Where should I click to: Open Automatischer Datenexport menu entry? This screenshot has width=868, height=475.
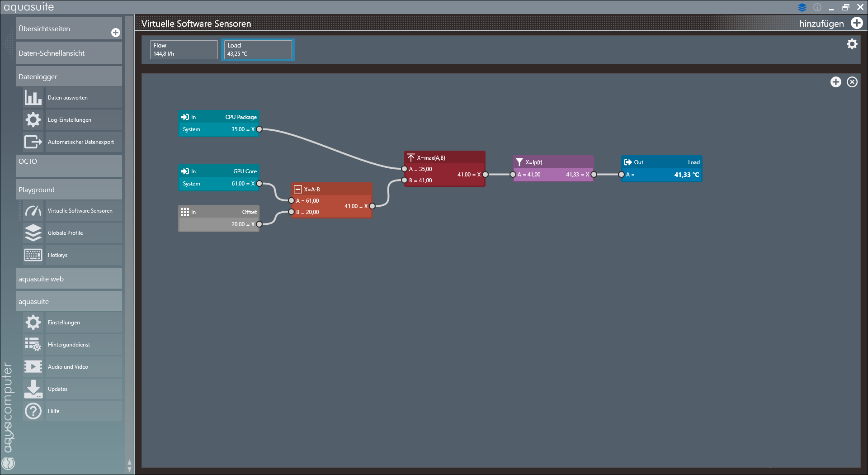pos(84,142)
